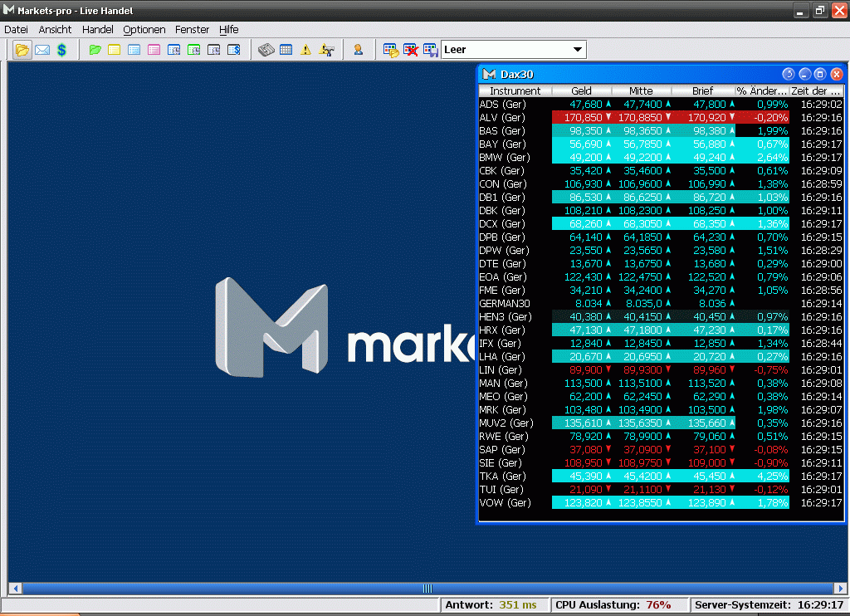Click the newspaper news icon in toolbar
The height and width of the screenshot is (616, 850).
(266, 50)
